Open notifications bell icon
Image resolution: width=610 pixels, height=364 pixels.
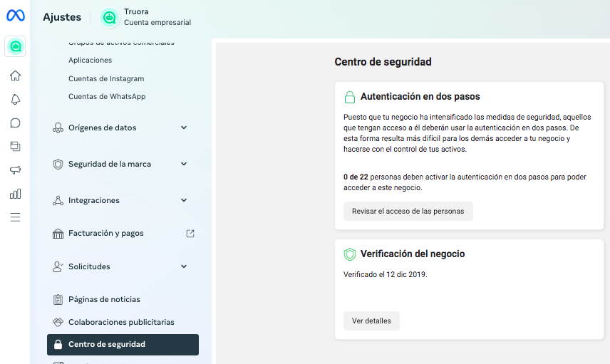pos(15,100)
